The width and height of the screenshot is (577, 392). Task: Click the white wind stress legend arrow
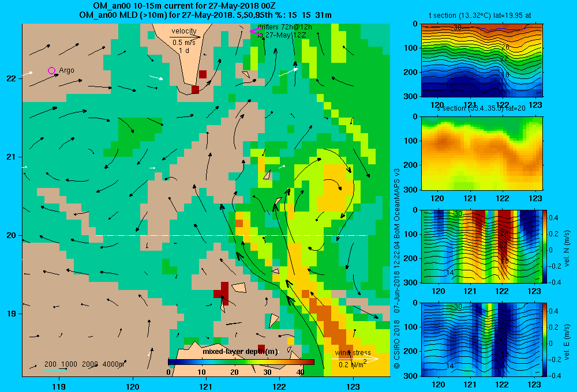click(354, 359)
